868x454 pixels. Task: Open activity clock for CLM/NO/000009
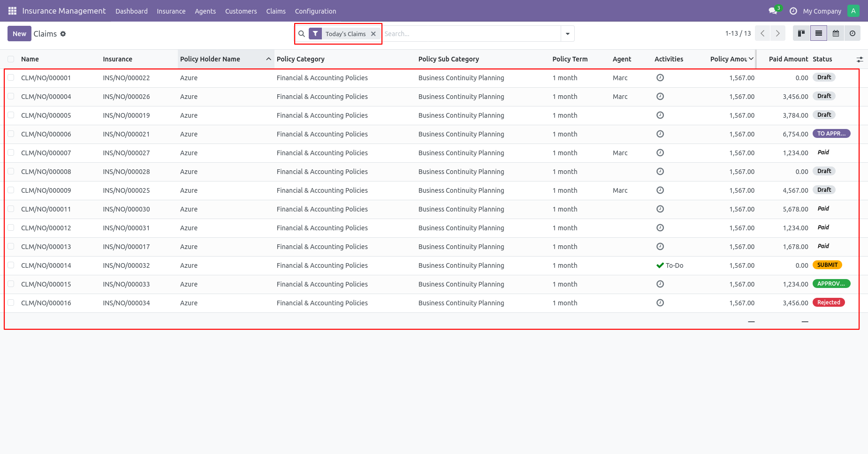coord(660,190)
